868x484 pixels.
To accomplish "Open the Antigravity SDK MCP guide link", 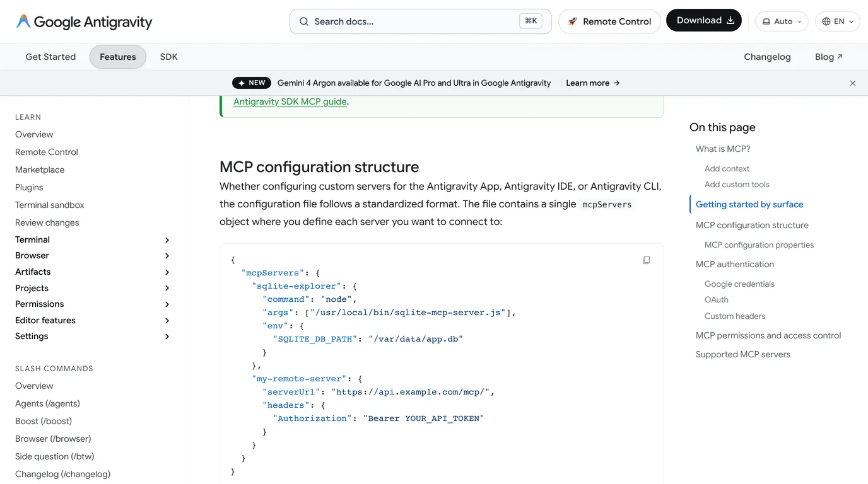I will tap(290, 101).
